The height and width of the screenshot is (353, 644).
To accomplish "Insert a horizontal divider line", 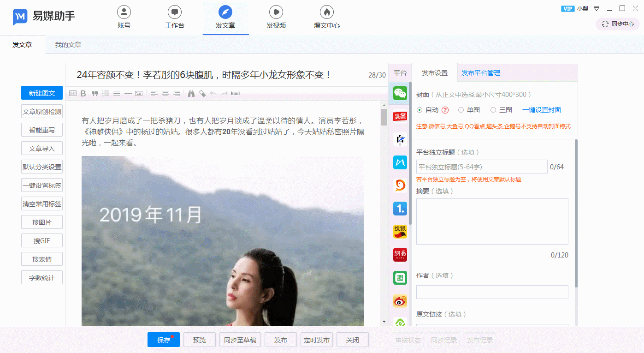I will (x=128, y=93).
